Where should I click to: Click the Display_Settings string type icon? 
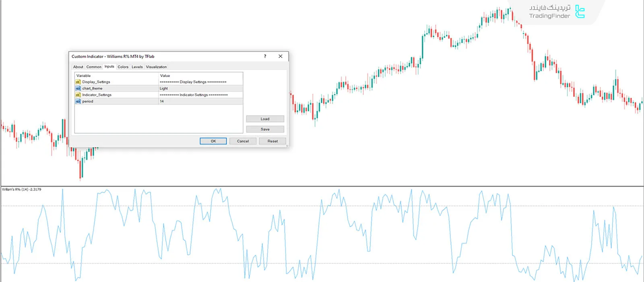(x=78, y=82)
